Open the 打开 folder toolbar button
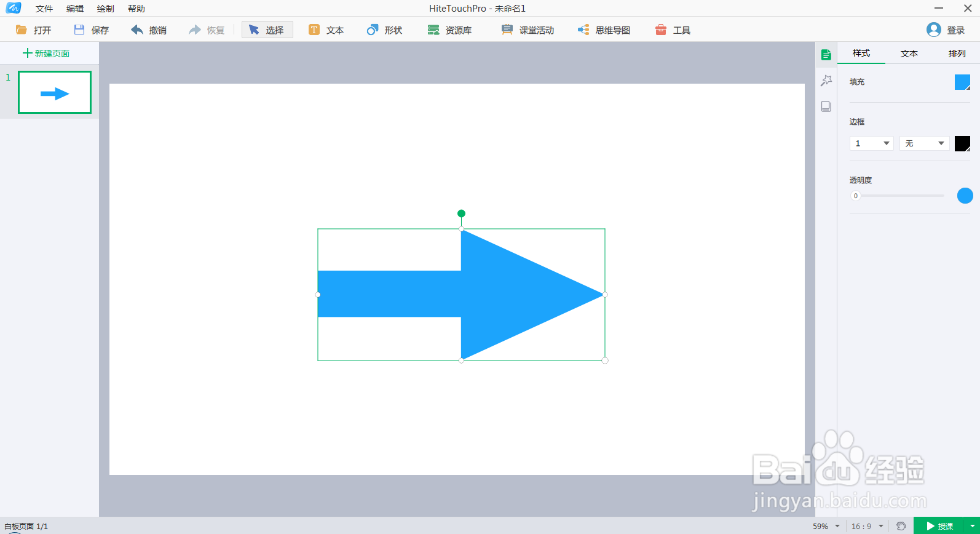 (x=34, y=30)
